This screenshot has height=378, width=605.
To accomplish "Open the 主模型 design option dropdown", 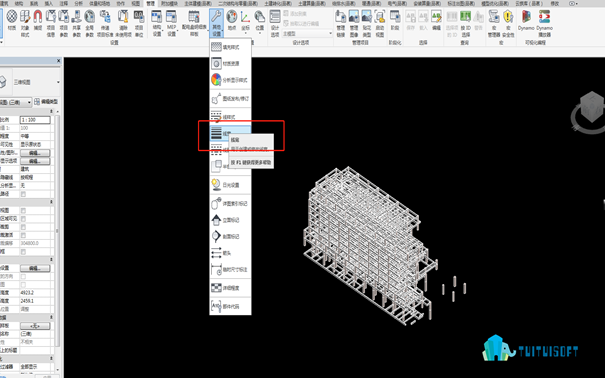I will [307, 34].
